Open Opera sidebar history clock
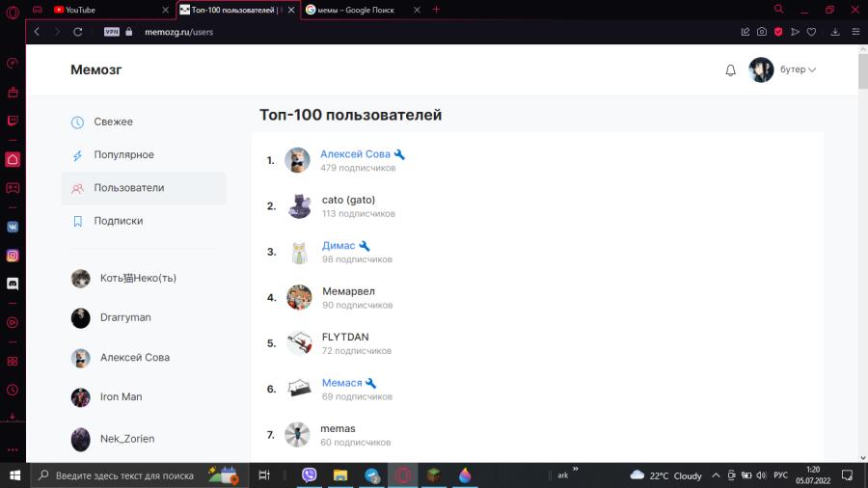 [x=13, y=390]
